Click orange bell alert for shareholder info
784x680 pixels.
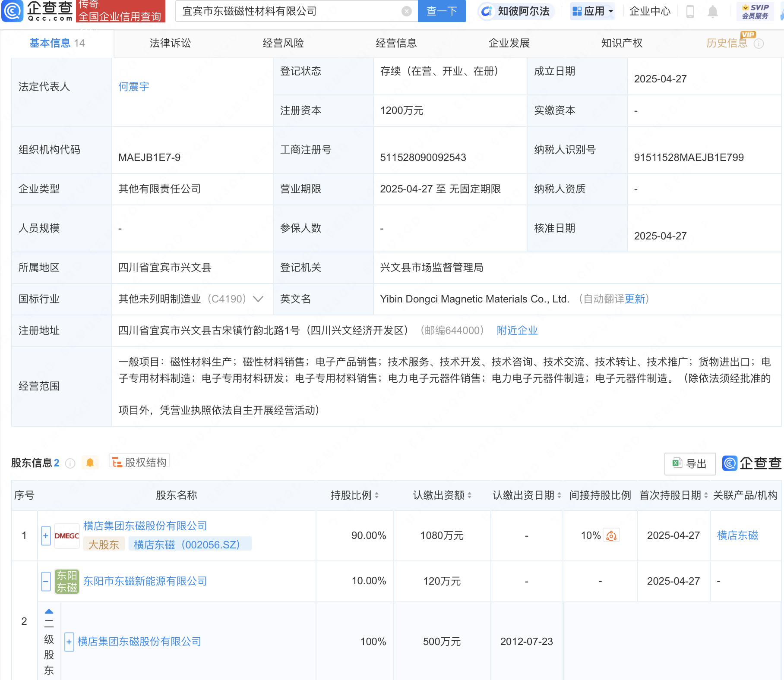click(x=90, y=463)
